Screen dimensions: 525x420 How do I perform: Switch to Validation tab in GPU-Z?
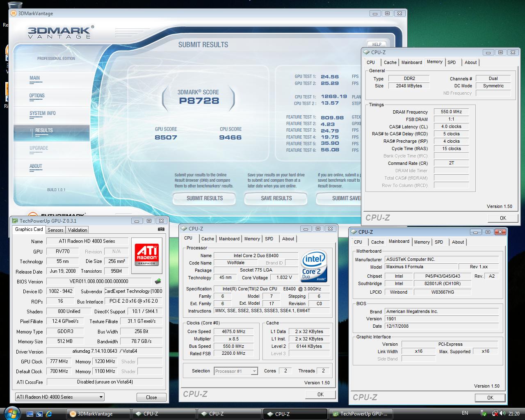point(78,230)
